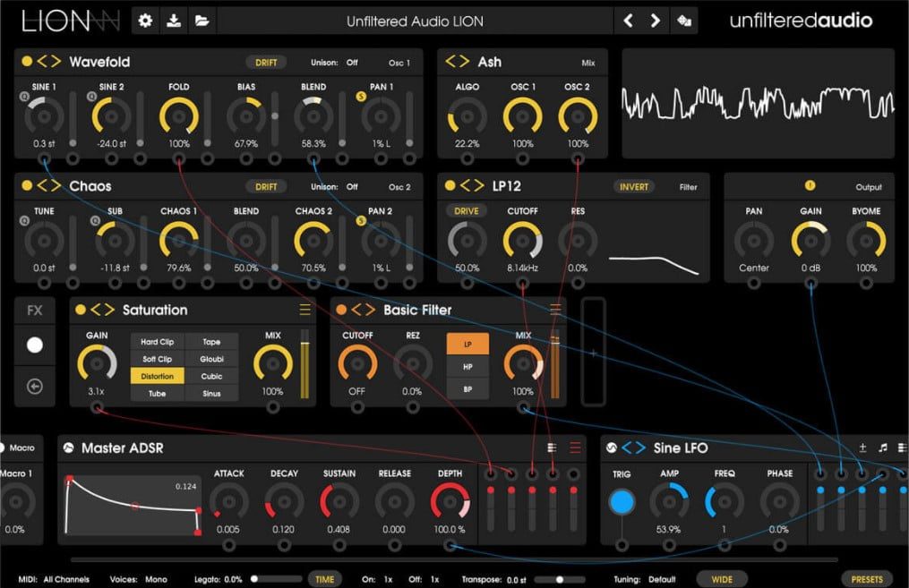909x588 pixels.
Task: Adjust the Transpose slider handle
Action: point(560,579)
